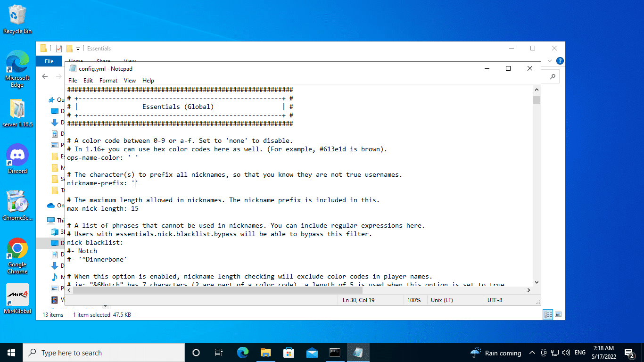The height and width of the screenshot is (362, 644).
Task: Click the 'Ln 30, Col 19' status bar entry
Action: click(358, 300)
